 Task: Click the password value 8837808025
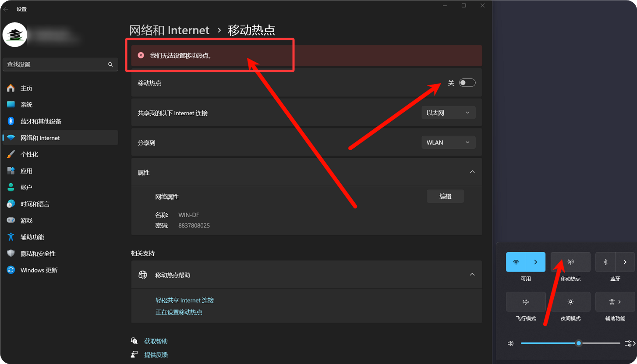click(x=194, y=226)
